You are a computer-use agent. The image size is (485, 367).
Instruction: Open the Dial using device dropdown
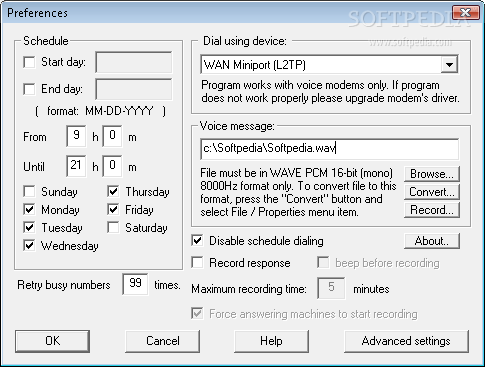(449, 64)
